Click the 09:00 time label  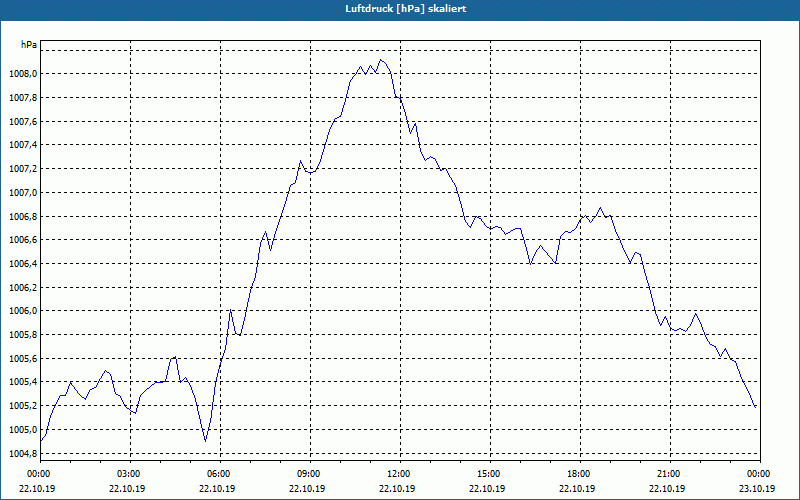[x=310, y=474]
